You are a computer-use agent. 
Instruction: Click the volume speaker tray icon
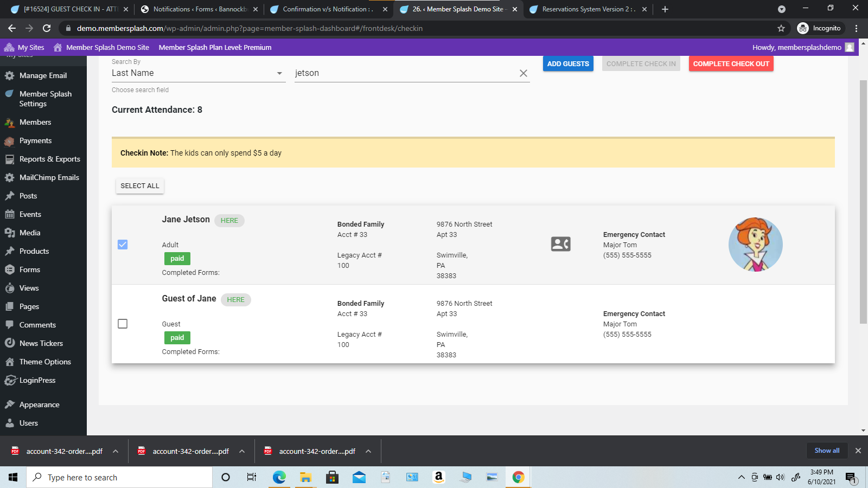[780, 477]
